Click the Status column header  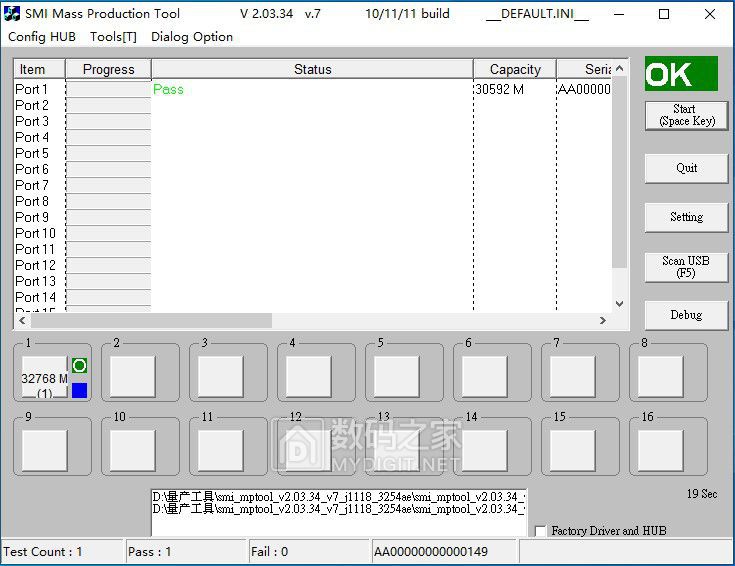click(x=312, y=69)
